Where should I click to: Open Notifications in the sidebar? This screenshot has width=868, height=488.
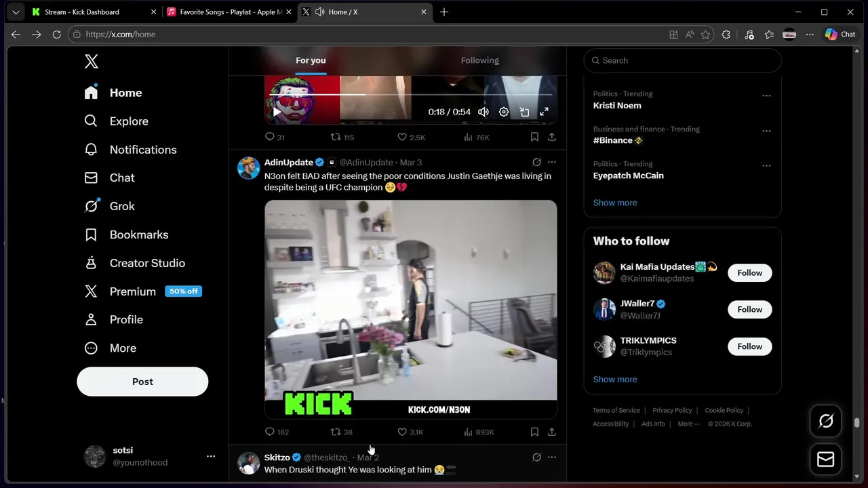(x=130, y=150)
